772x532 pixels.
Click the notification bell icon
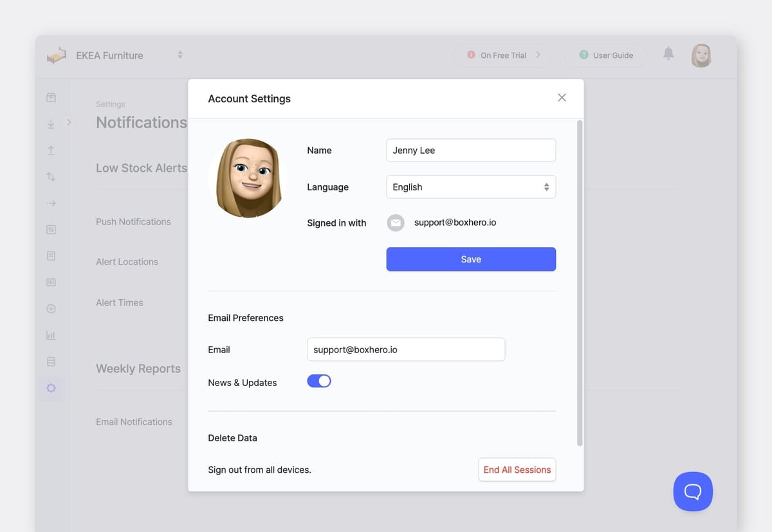point(668,54)
